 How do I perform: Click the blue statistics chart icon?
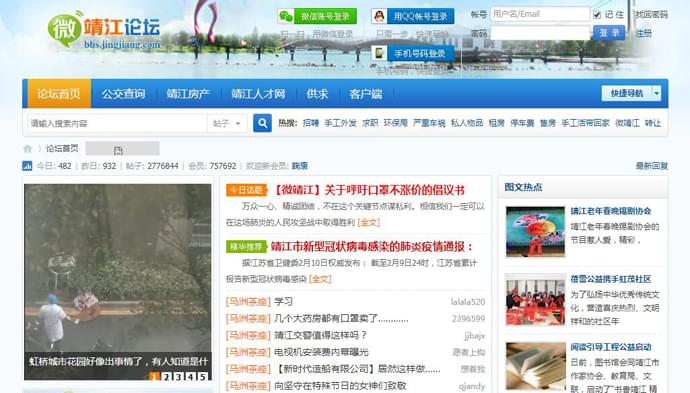pos(27,166)
